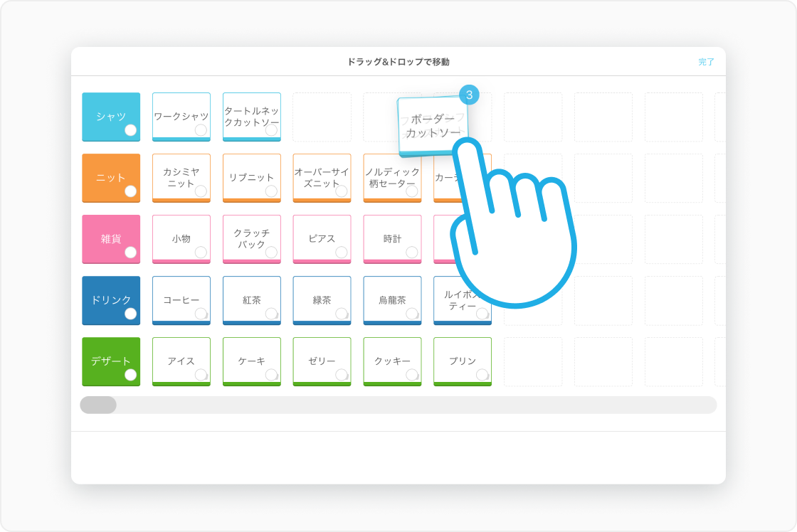Viewport: 797px width, 532px height.
Task: Click the badge showing 3 items
Action: coord(469,95)
